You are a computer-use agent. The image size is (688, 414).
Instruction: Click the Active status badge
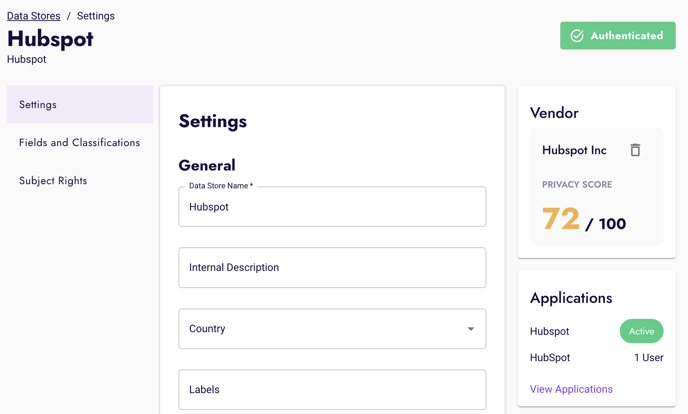click(x=641, y=331)
